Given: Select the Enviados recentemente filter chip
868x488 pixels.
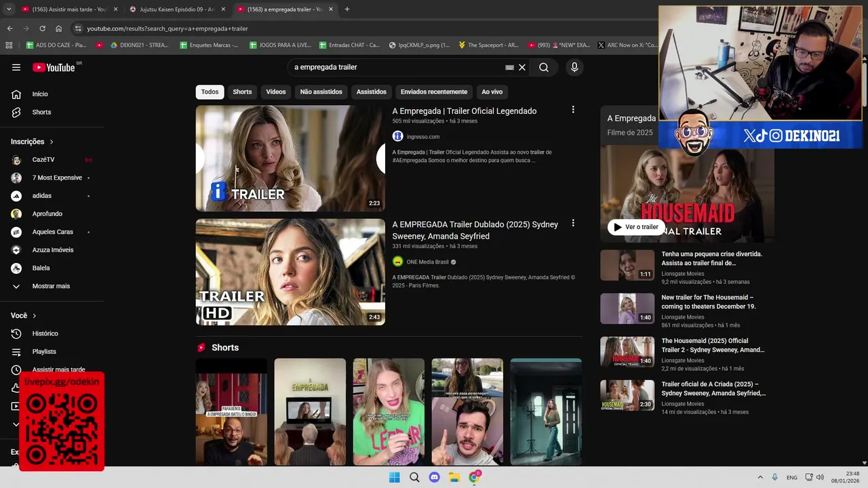Looking at the screenshot, I should click(434, 91).
